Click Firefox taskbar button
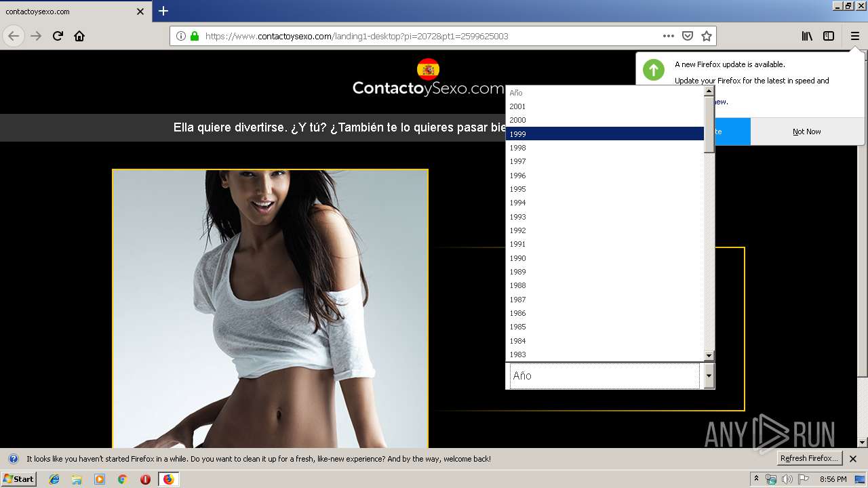The height and width of the screenshot is (488, 868). (168, 479)
